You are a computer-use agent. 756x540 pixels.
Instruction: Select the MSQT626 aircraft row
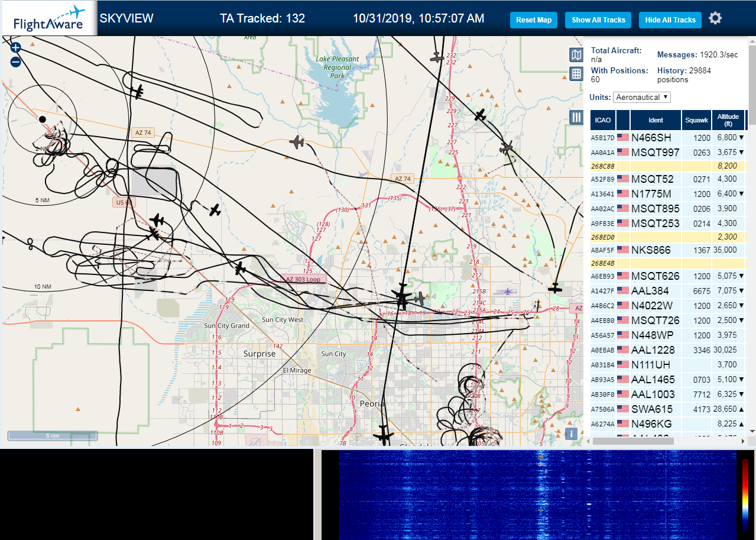coord(669,276)
